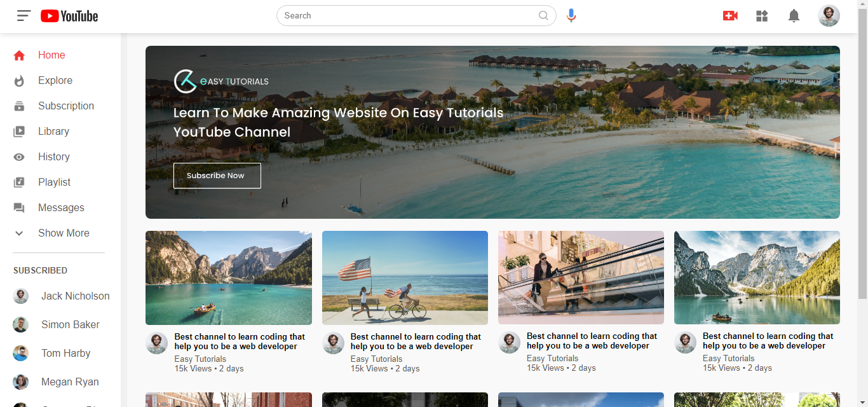Open the Library sidebar item
This screenshot has width=868, height=407.
(53, 131)
